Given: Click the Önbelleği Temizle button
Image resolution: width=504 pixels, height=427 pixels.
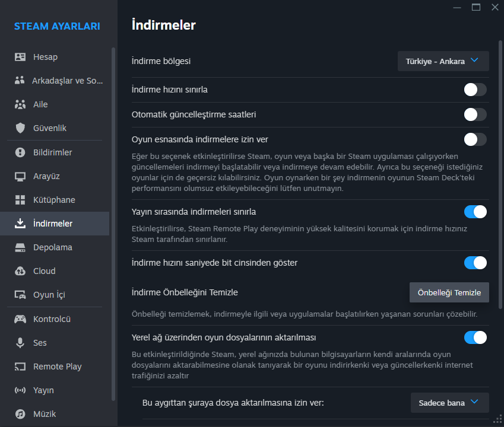Looking at the screenshot, I should (x=449, y=292).
